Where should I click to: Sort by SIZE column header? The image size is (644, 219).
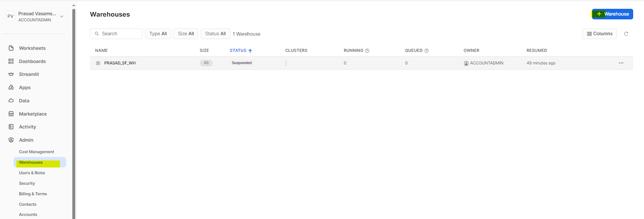click(x=204, y=51)
